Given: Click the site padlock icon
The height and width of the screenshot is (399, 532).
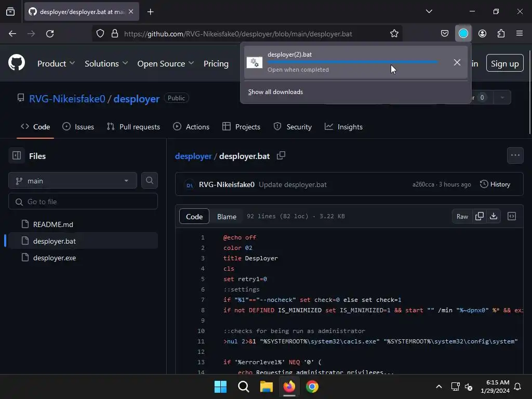Looking at the screenshot, I should 115,34.
